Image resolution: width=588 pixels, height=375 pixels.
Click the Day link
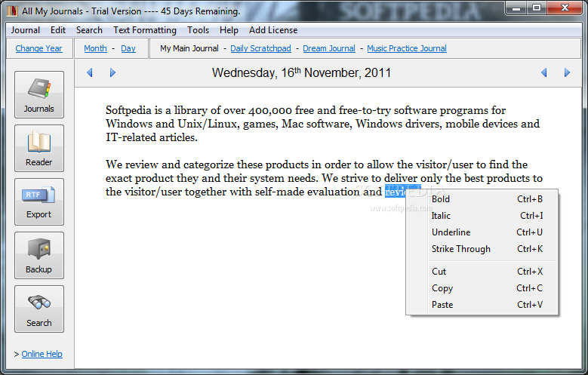click(x=128, y=48)
